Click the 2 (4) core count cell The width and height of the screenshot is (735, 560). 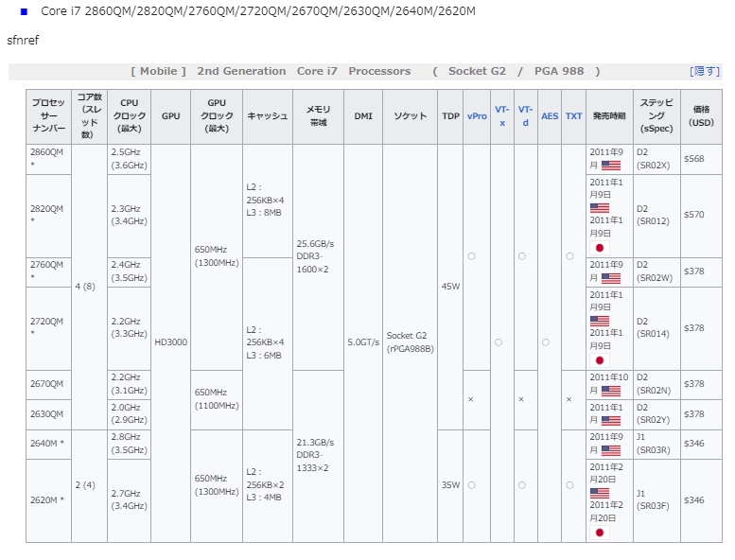tap(89, 486)
